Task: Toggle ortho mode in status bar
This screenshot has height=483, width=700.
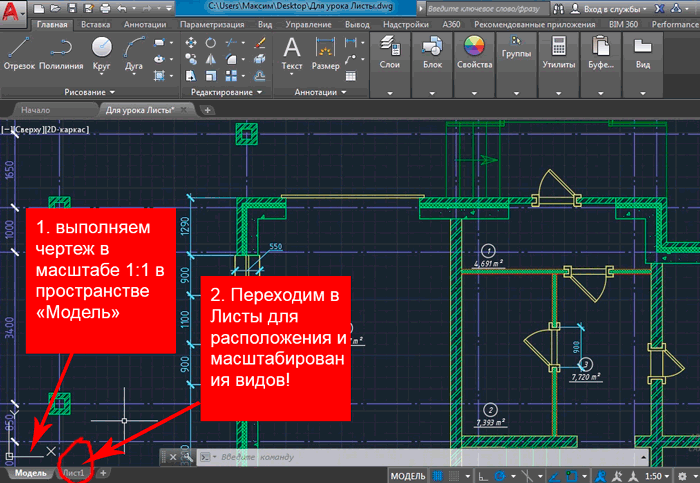Action: [x=483, y=476]
